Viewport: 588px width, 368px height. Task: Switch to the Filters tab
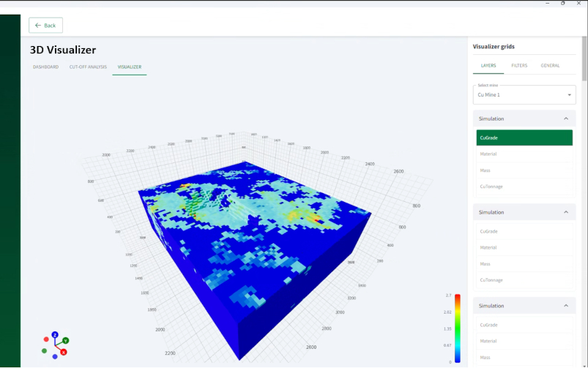(519, 66)
